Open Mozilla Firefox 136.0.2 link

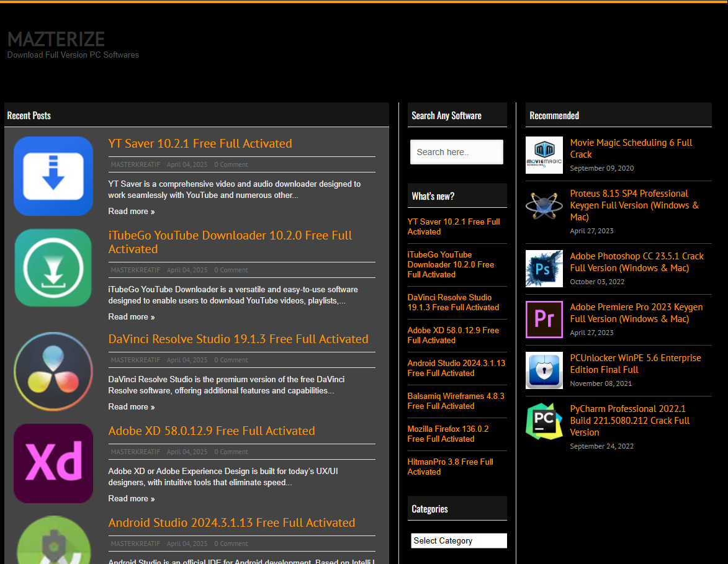tap(448, 434)
